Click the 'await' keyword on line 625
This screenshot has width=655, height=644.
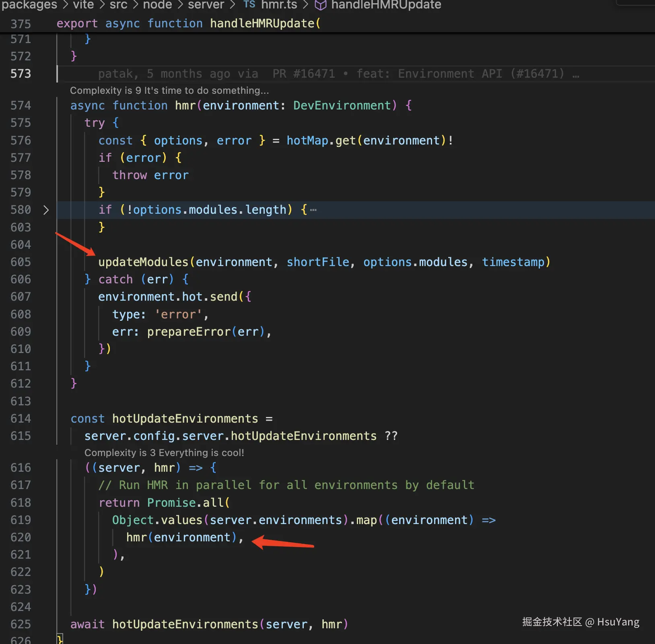pyautogui.click(x=88, y=624)
